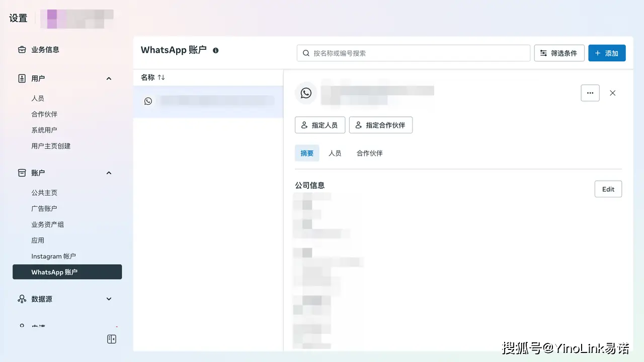The image size is (644, 362).
Task: Click the sort arrows next to 名称
Action: (161, 78)
